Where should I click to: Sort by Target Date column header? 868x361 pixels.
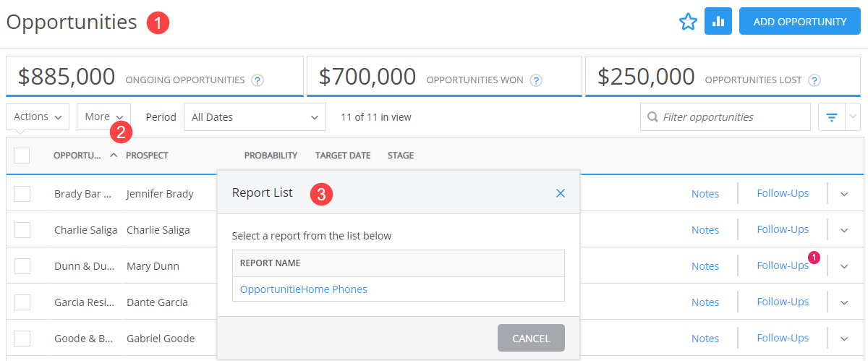click(x=343, y=156)
